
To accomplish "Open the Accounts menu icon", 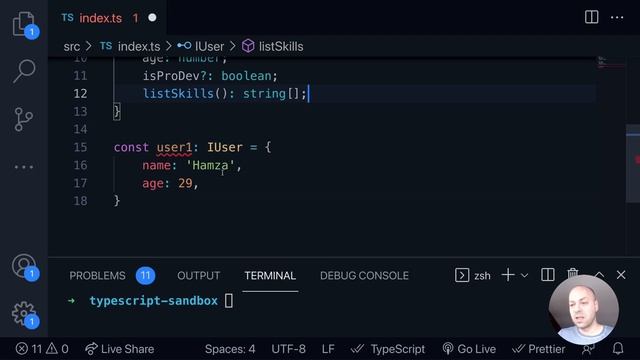I will [24, 266].
